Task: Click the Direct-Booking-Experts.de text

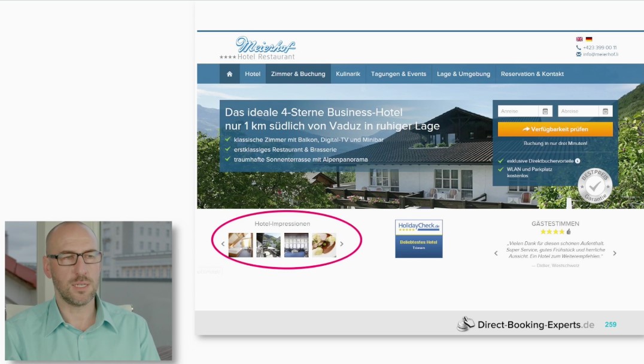Action: pos(536,324)
